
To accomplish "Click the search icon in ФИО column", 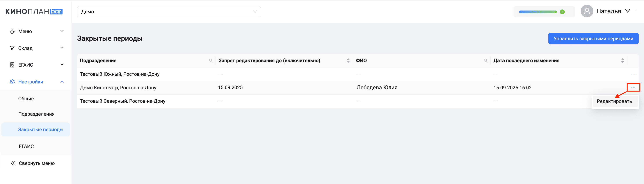I will (x=486, y=61).
